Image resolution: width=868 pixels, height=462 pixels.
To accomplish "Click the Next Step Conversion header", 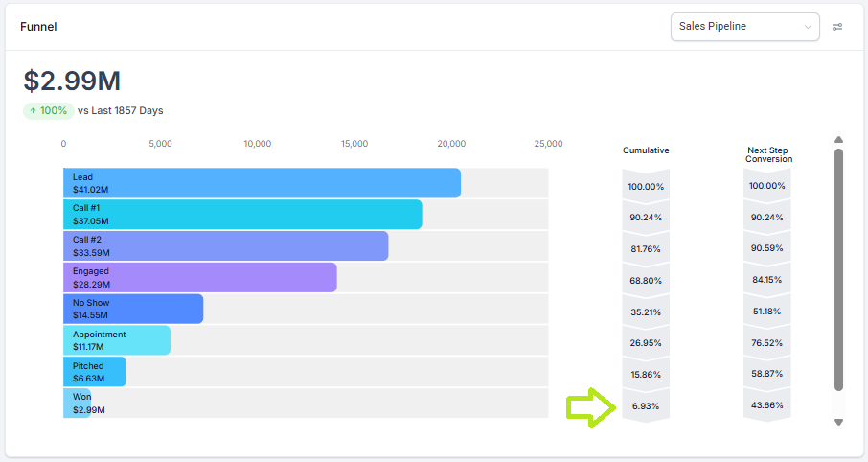I will [x=768, y=154].
